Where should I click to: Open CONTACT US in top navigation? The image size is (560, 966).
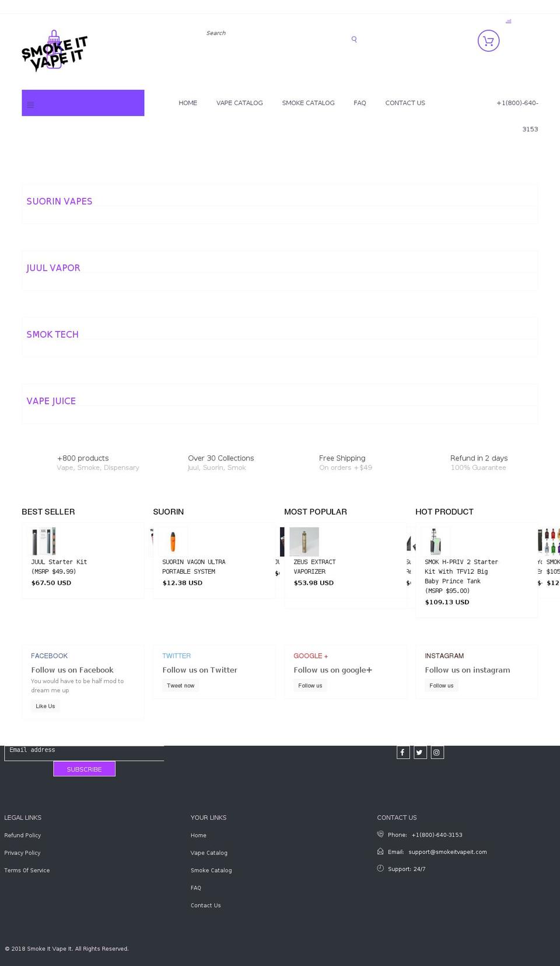pyautogui.click(x=405, y=103)
